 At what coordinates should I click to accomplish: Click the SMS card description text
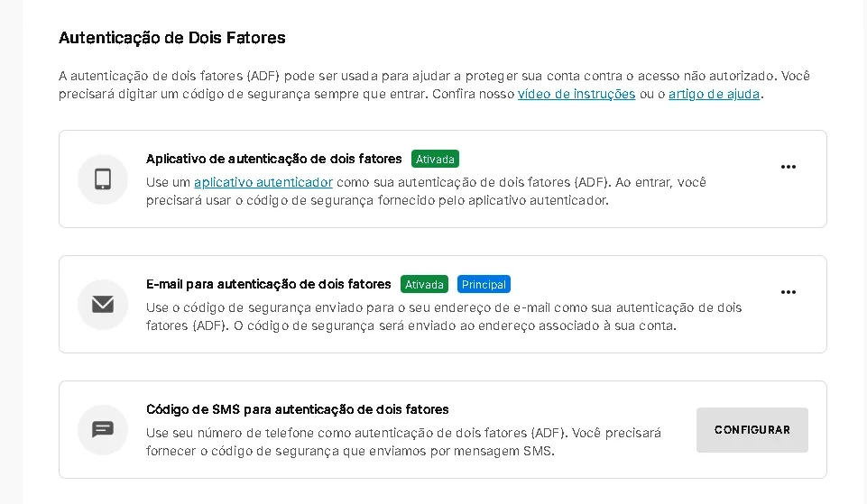click(x=403, y=442)
